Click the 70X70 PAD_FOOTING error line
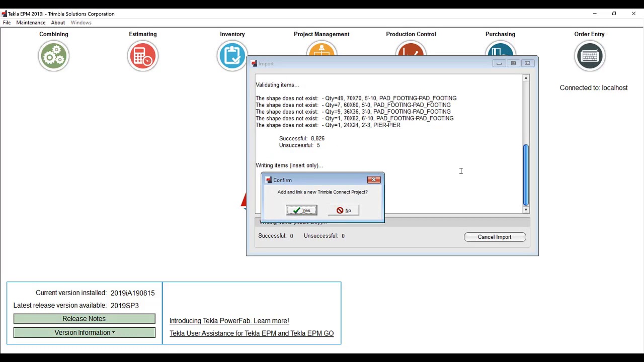 (x=356, y=99)
